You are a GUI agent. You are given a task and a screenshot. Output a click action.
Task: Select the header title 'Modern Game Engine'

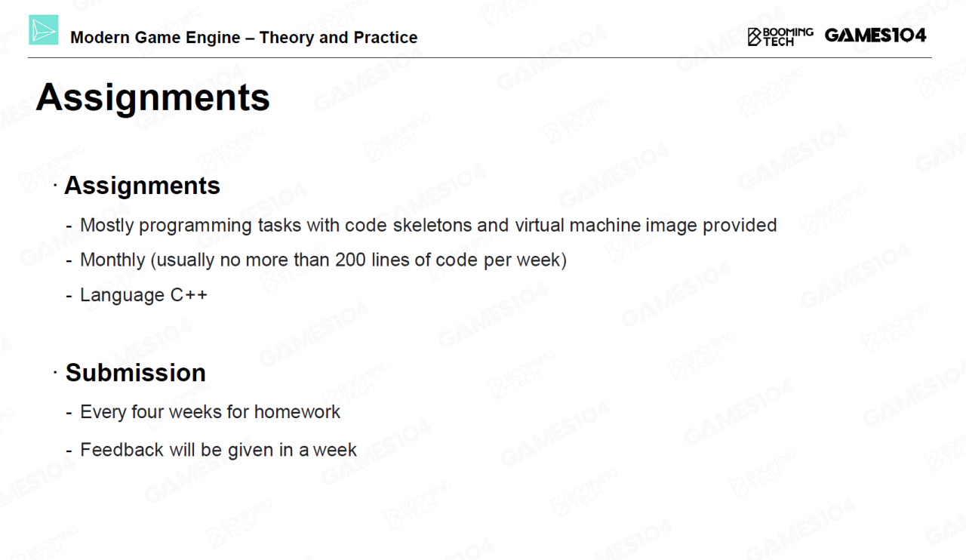(x=155, y=38)
